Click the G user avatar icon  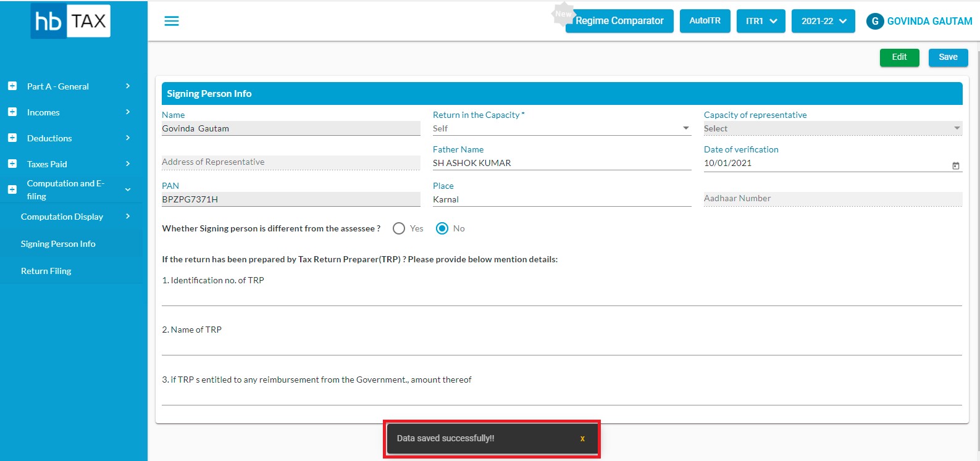(875, 21)
